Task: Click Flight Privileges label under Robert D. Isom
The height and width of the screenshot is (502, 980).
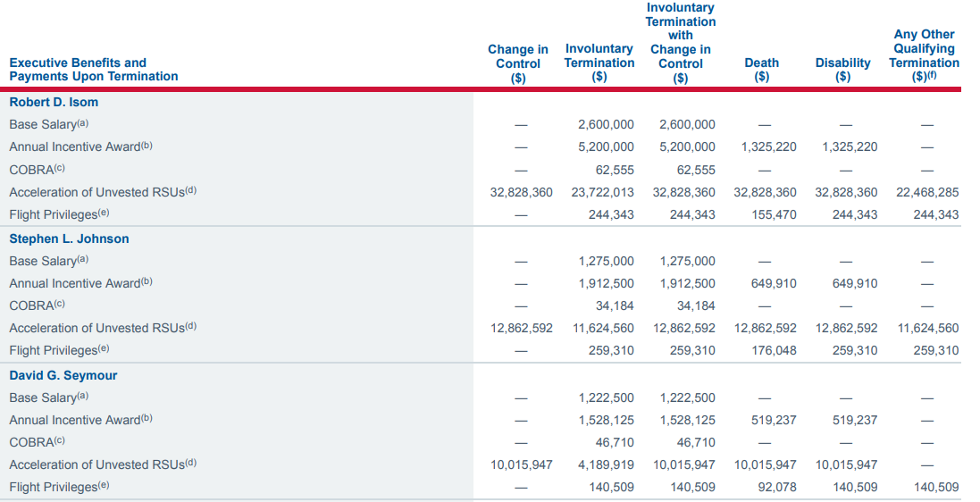Action: click(x=60, y=214)
